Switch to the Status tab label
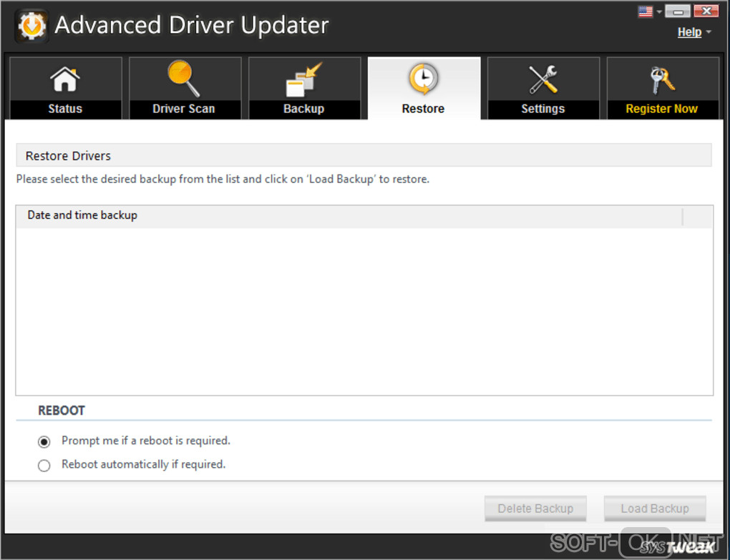Screen dimensions: 730x560 coord(65,109)
